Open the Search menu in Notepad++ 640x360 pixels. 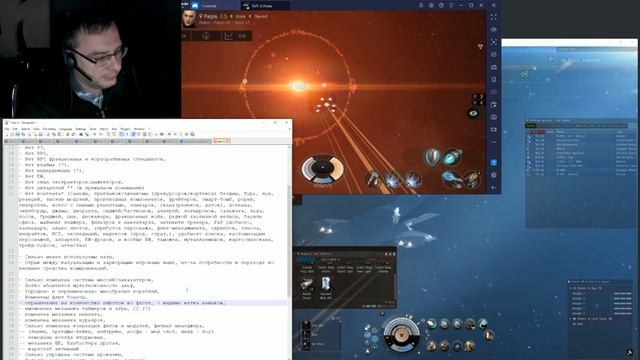click(x=25, y=129)
